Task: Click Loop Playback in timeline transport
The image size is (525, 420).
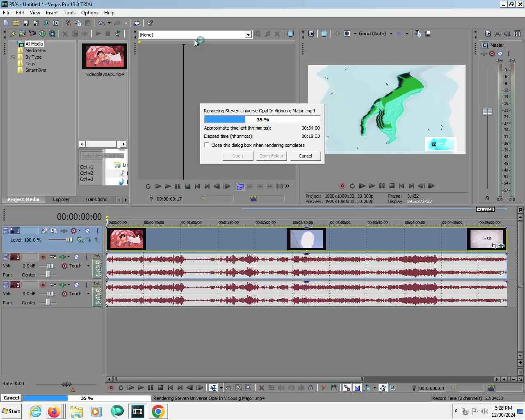Action: [x=121, y=388]
